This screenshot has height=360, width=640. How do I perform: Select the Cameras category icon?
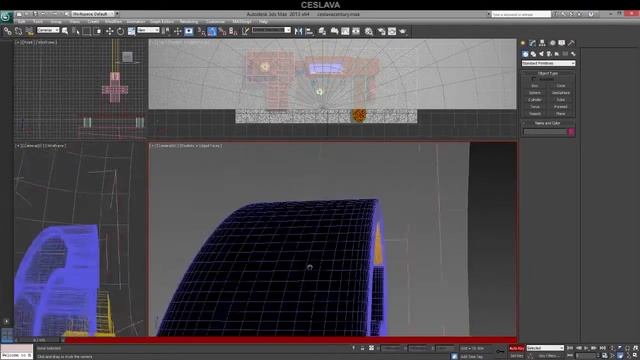[549, 54]
